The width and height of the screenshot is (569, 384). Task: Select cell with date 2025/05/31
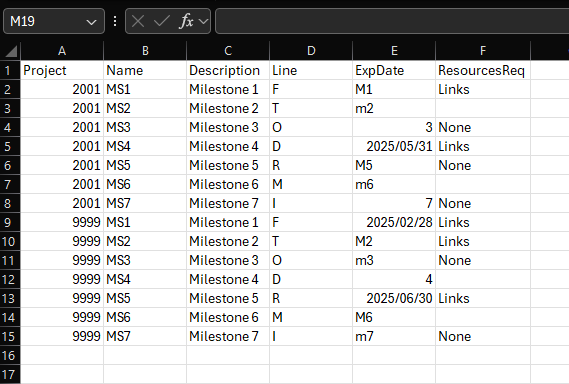(394, 146)
